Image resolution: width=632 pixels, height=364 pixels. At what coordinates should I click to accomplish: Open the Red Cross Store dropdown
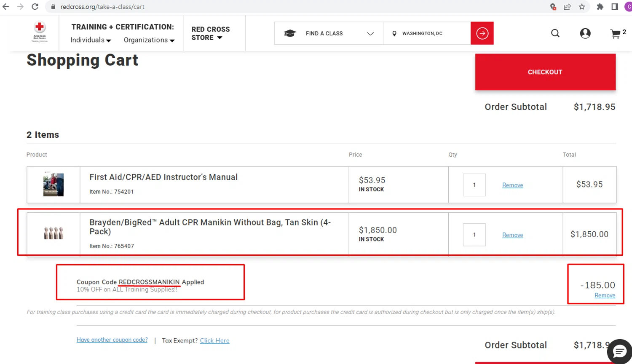pyautogui.click(x=210, y=33)
